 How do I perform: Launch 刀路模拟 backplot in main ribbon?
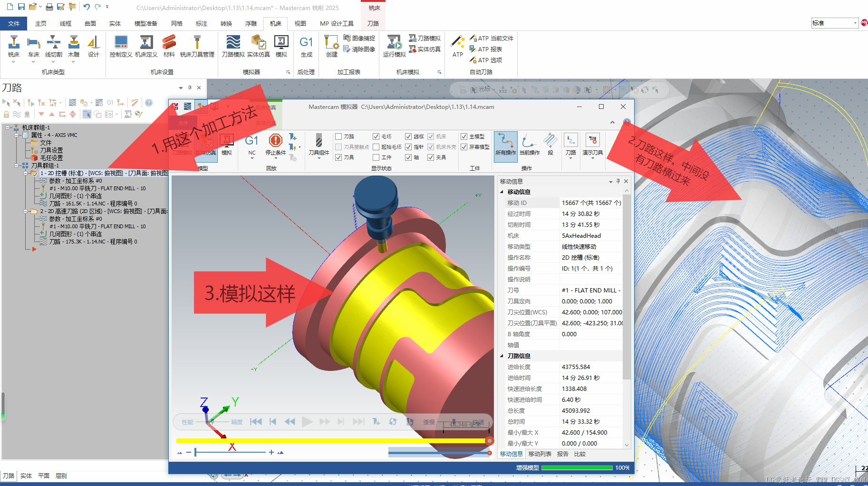(233, 47)
